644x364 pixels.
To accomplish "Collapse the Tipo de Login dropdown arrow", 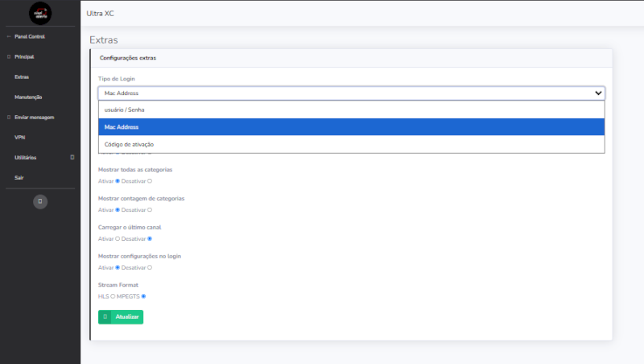I will coord(598,93).
